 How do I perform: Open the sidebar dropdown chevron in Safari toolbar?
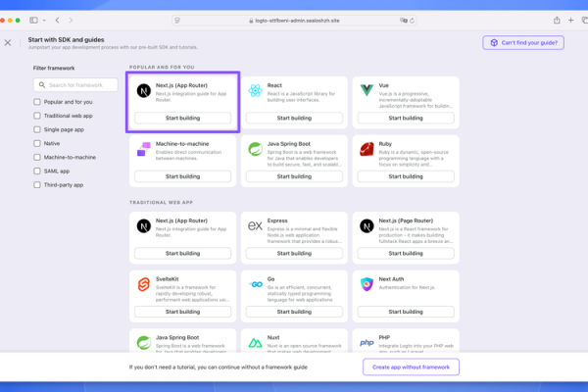[x=44, y=21]
